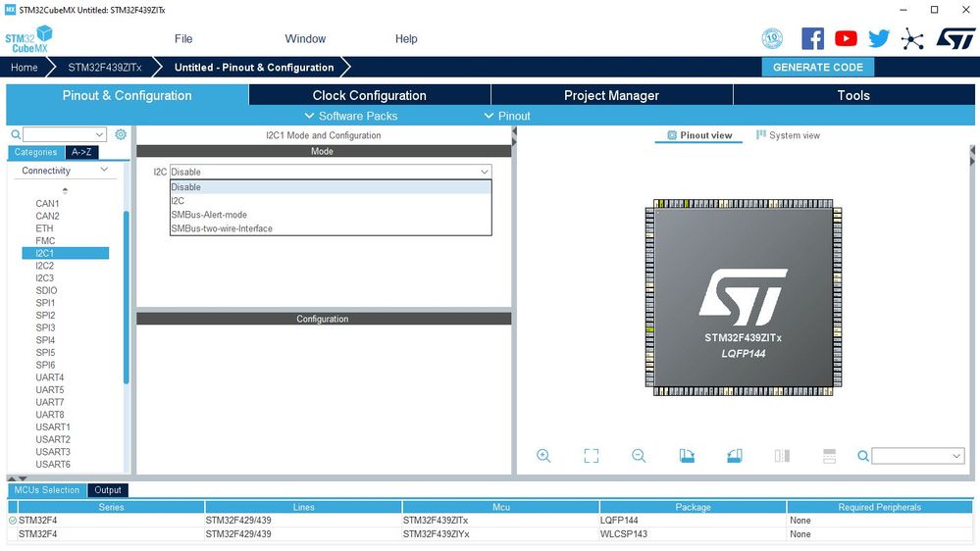Select USART1 peripheral
This screenshot has width=980, height=551.
tap(53, 426)
